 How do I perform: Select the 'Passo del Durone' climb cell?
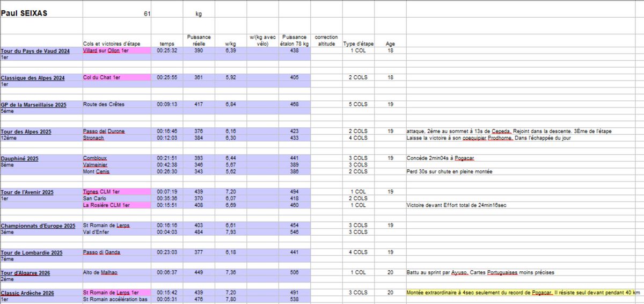pyautogui.click(x=117, y=132)
